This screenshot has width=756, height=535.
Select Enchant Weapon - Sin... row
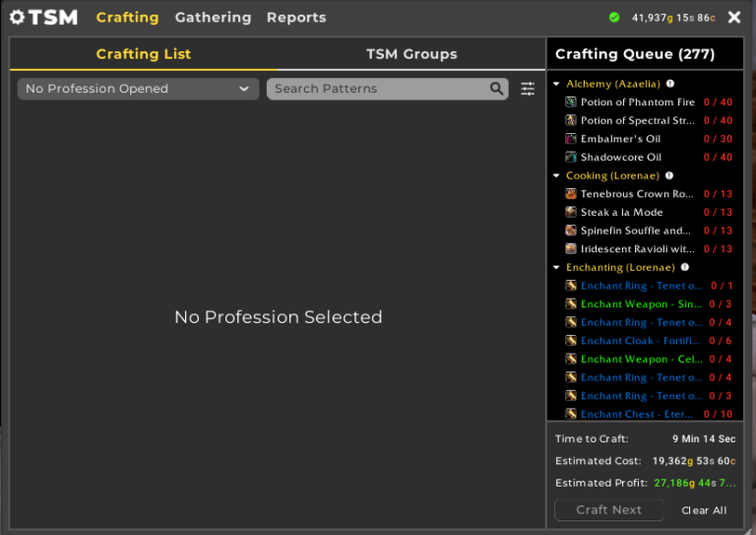pos(645,303)
